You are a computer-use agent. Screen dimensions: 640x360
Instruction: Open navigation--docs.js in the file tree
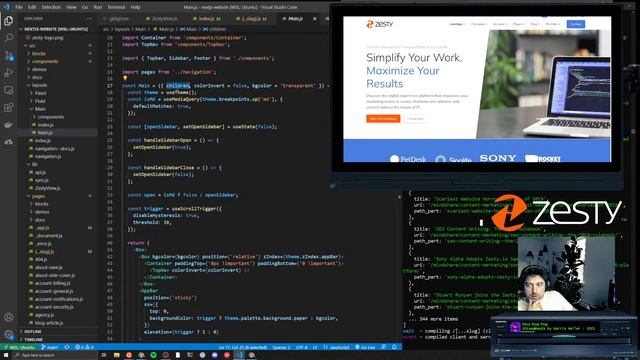52,149
